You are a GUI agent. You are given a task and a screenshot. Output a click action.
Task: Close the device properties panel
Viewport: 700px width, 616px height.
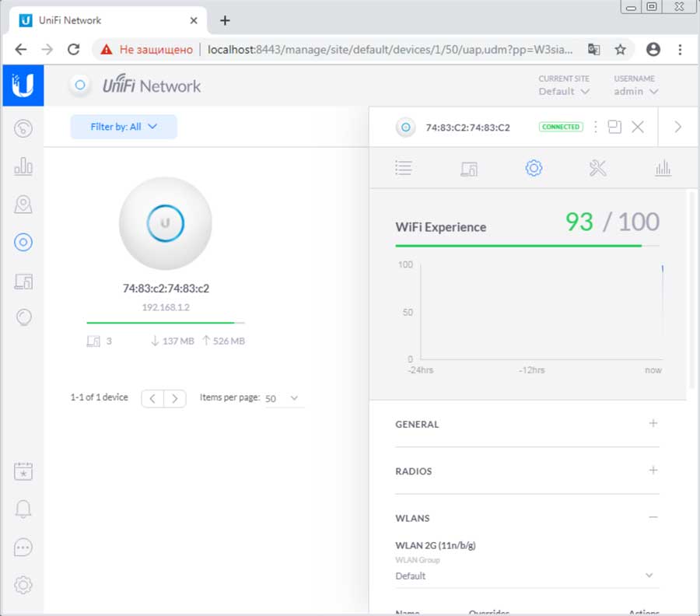(x=638, y=127)
